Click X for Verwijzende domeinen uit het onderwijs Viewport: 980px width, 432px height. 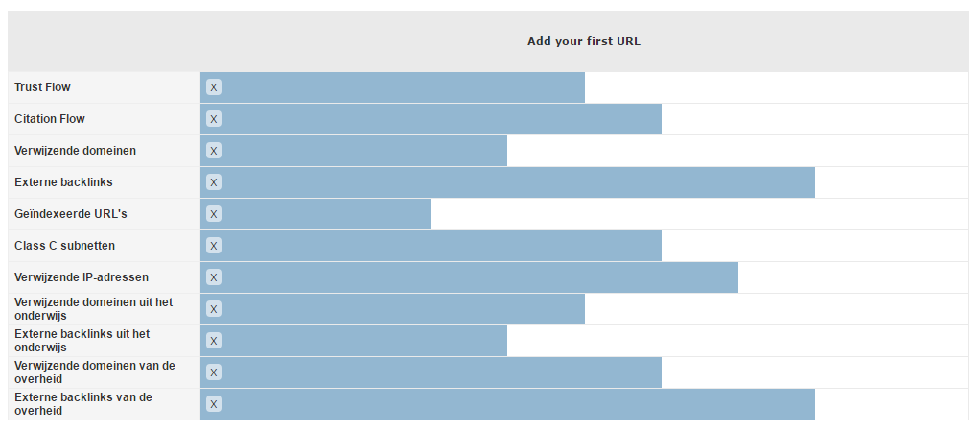(x=214, y=309)
